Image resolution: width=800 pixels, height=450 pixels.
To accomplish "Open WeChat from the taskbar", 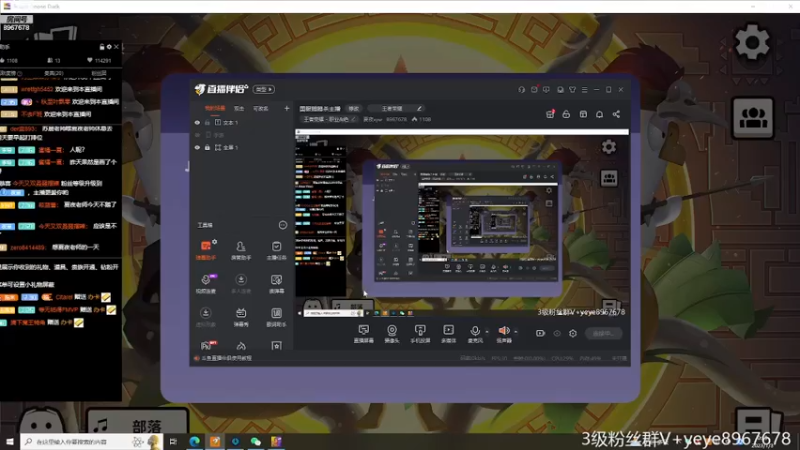I will (256, 441).
